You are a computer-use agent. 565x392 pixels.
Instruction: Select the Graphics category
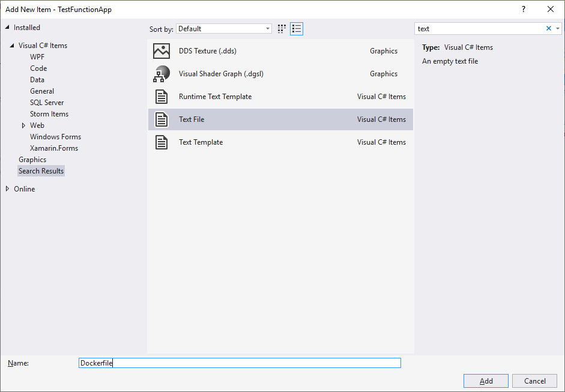[x=32, y=160]
